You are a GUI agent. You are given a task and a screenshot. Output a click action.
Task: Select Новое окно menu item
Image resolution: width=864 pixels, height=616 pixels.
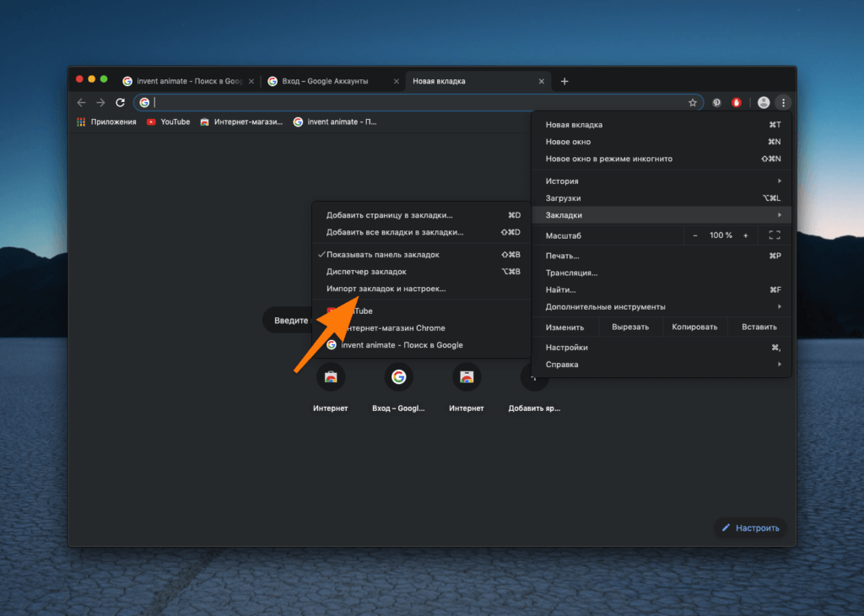click(661, 142)
